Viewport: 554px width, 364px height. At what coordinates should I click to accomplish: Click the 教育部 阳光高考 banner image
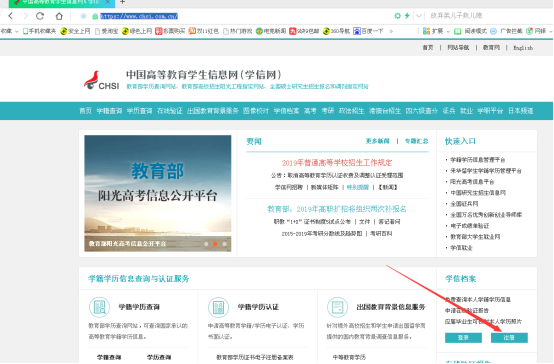coord(158,193)
